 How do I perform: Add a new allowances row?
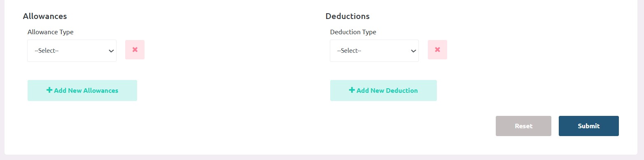coord(82,90)
